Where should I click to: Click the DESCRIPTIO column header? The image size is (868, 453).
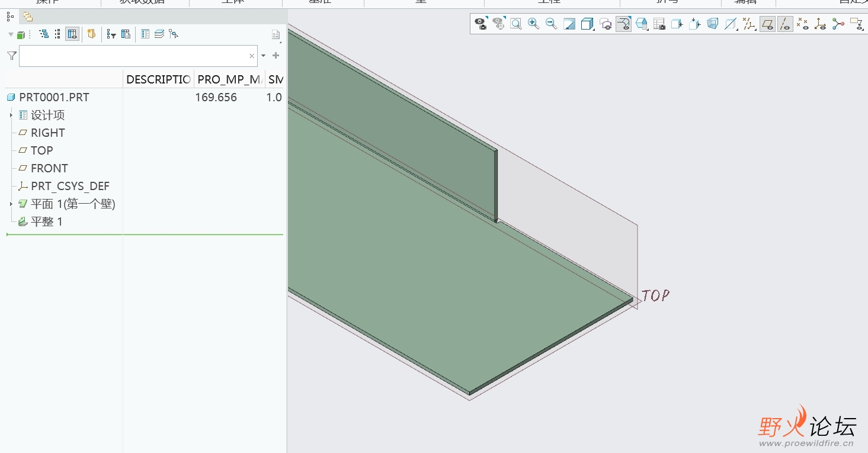158,79
